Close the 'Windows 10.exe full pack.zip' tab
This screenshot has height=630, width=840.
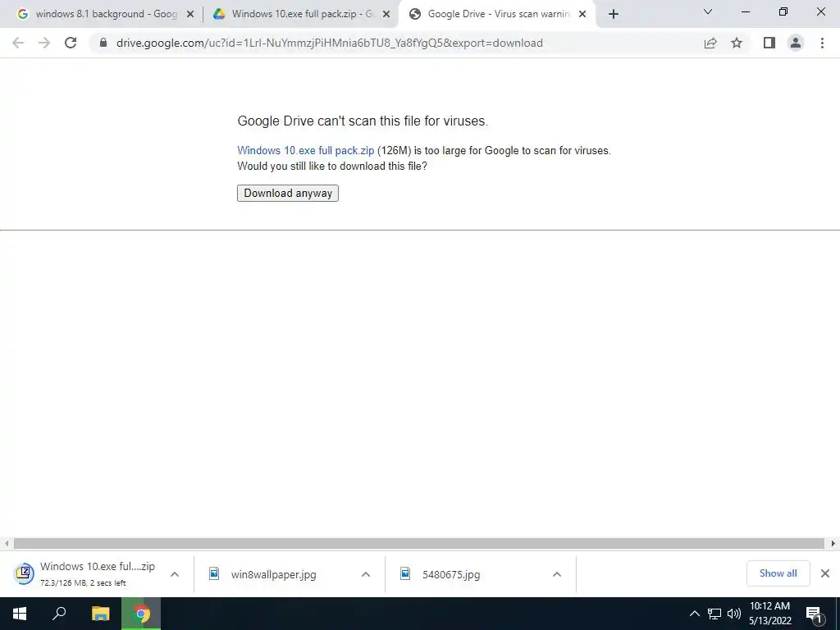point(386,14)
